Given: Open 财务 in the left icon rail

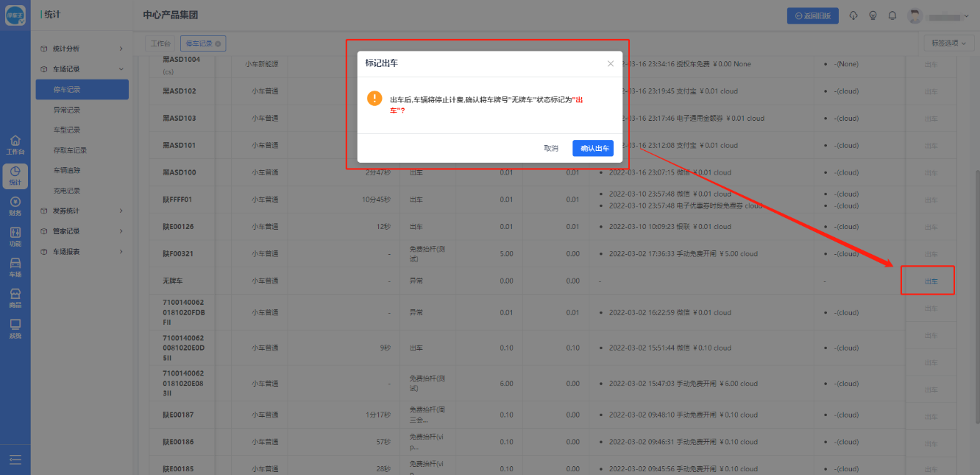Looking at the screenshot, I should [x=15, y=205].
